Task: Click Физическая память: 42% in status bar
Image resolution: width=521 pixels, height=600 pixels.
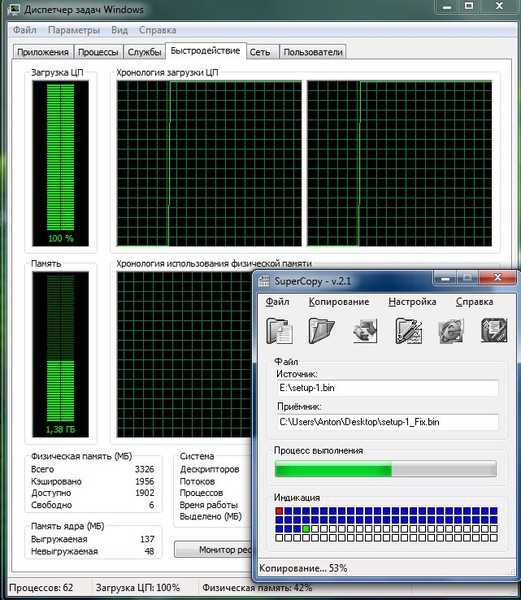Action: (x=257, y=588)
